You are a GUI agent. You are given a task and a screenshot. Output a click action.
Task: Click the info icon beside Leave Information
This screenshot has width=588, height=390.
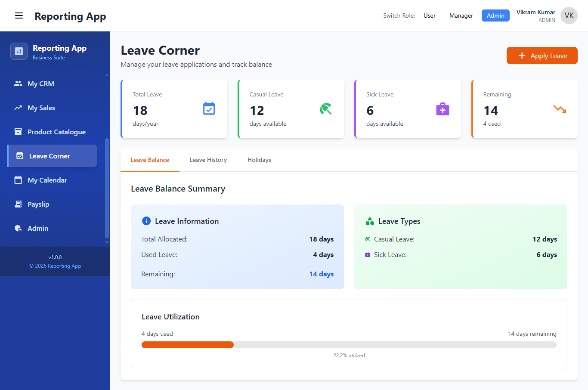click(x=146, y=221)
